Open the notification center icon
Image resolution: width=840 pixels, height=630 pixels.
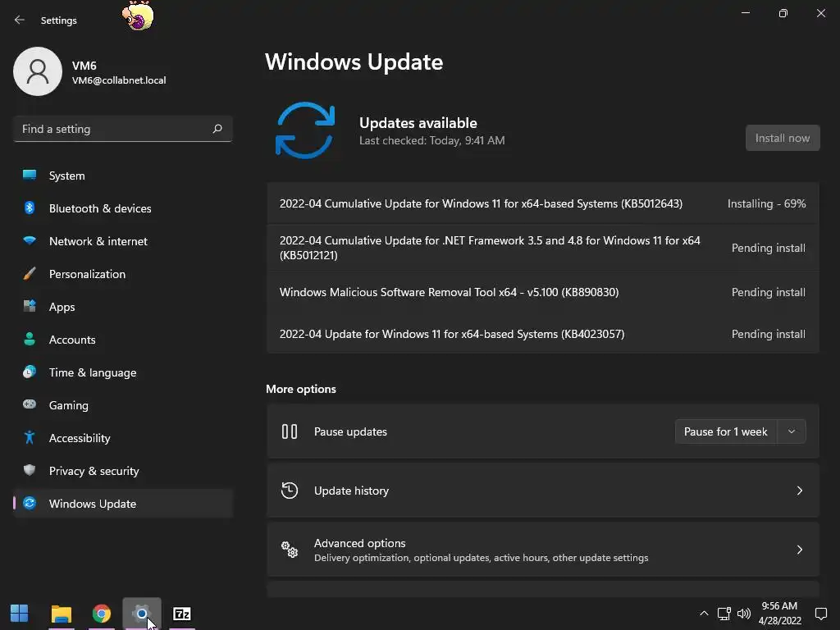click(820, 614)
